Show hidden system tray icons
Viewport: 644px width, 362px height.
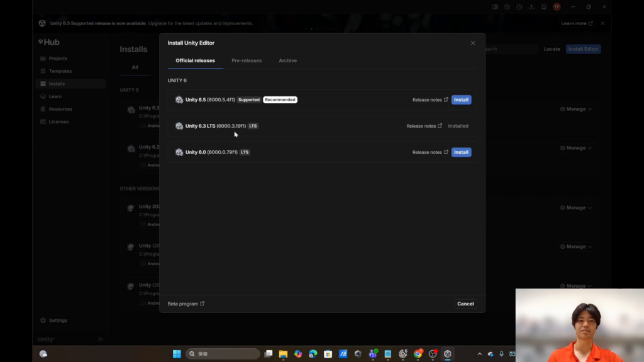point(479,354)
